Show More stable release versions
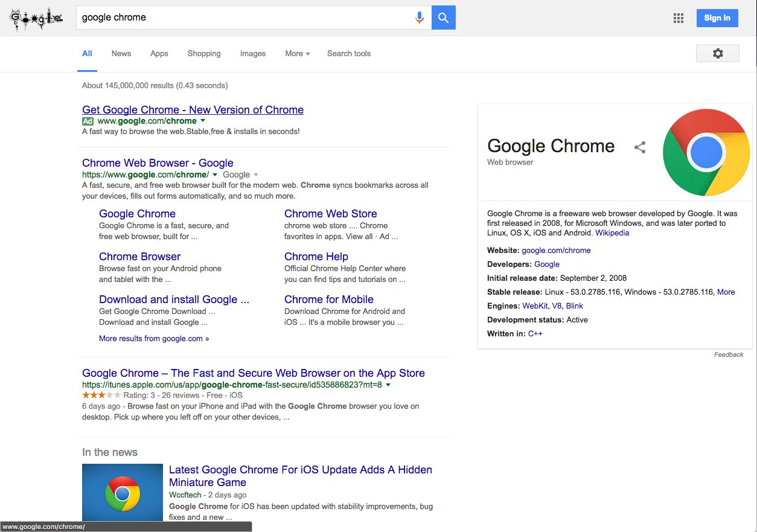This screenshot has width=757, height=532. point(726,292)
